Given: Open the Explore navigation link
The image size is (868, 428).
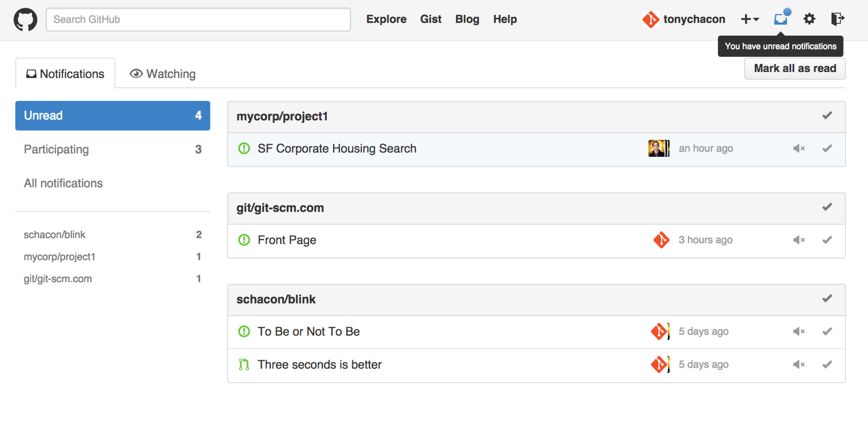Looking at the screenshot, I should (386, 19).
